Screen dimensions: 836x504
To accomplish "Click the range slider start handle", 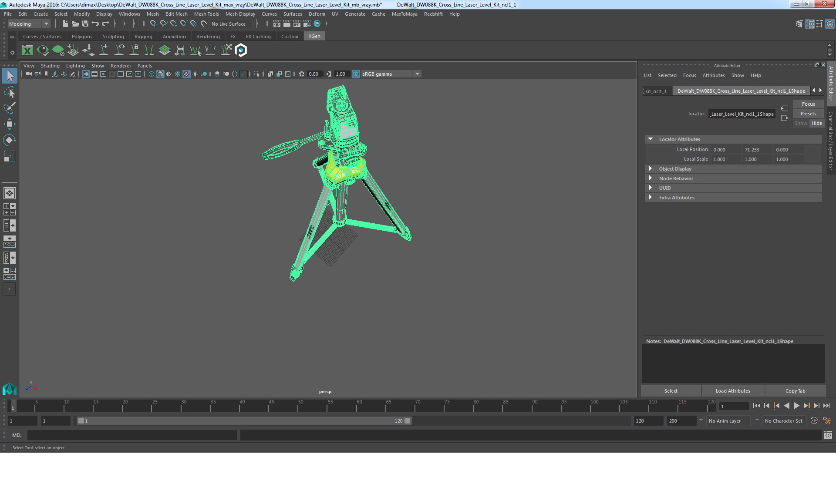I will (x=81, y=421).
